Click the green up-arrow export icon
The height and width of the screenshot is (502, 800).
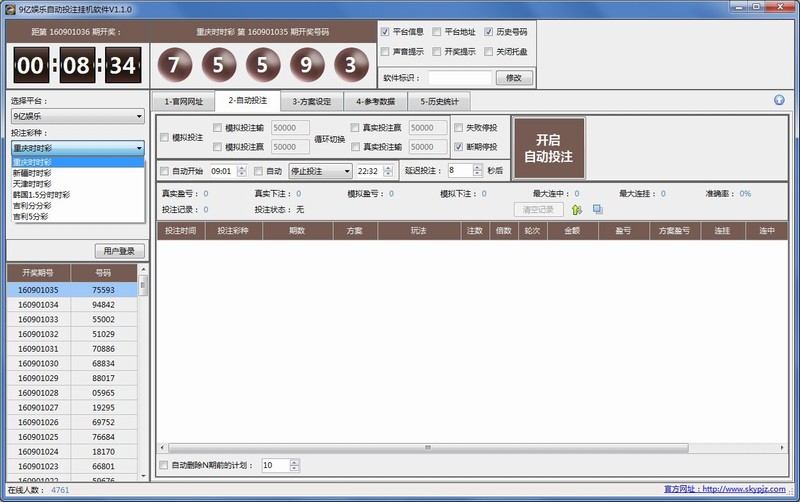pyautogui.click(x=577, y=209)
